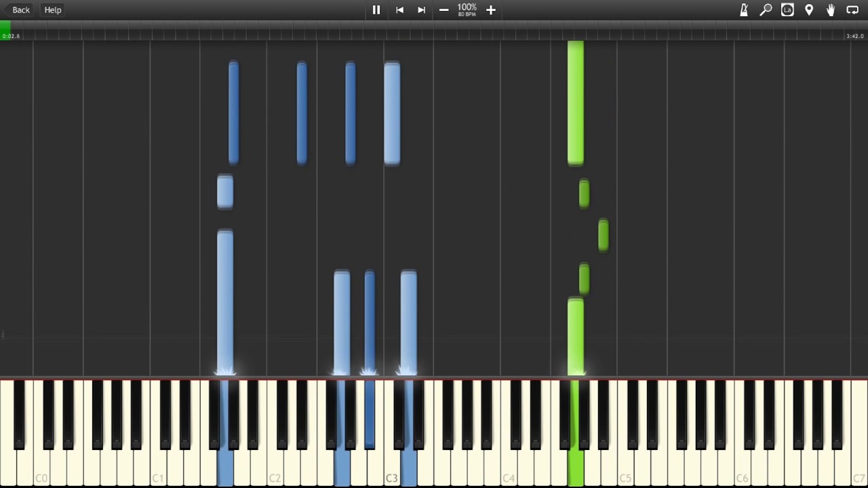Play the white key labeled C4
Screen dimensions: 868x488
(x=509, y=468)
